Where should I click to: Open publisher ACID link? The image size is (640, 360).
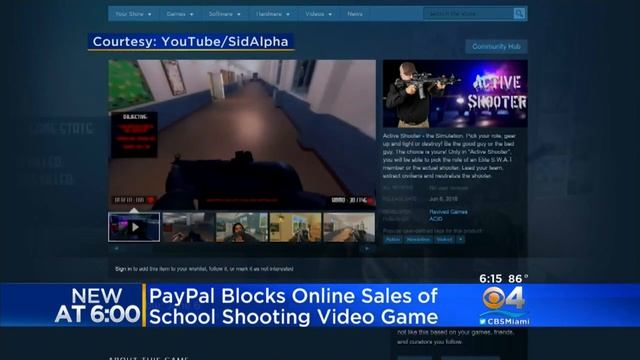pos(436,219)
